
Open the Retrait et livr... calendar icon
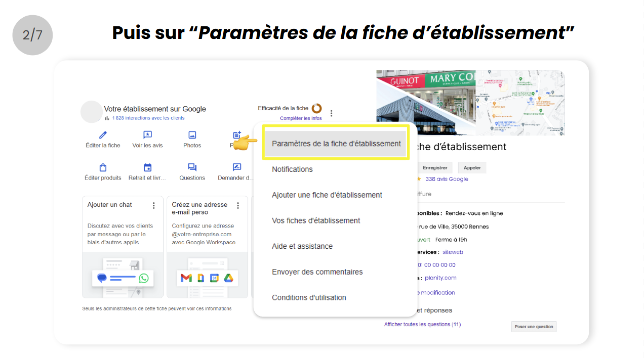[x=147, y=167]
